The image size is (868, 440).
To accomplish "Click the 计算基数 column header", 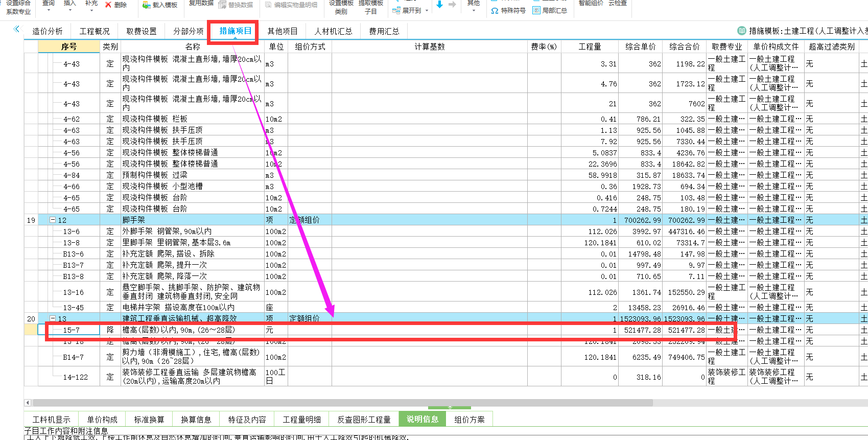I will point(430,47).
